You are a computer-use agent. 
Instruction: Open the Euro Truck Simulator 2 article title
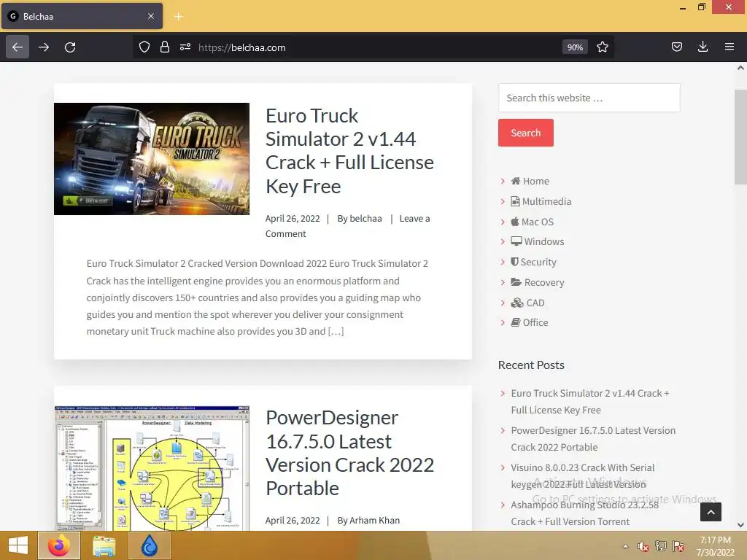click(x=349, y=150)
